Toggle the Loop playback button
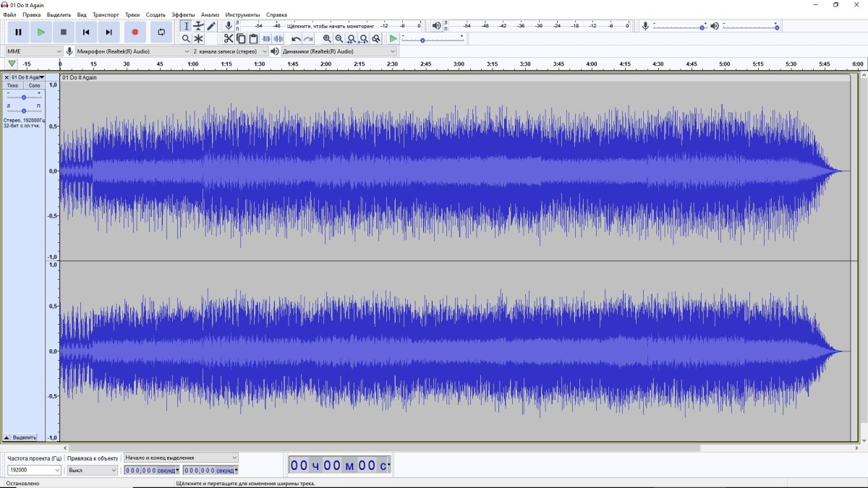This screenshot has height=488, width=868. coord(161,32)
